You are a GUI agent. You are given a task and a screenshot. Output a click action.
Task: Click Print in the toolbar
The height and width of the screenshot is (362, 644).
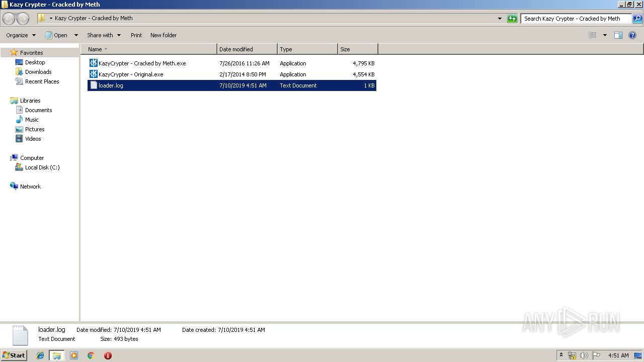click(136, 35)
